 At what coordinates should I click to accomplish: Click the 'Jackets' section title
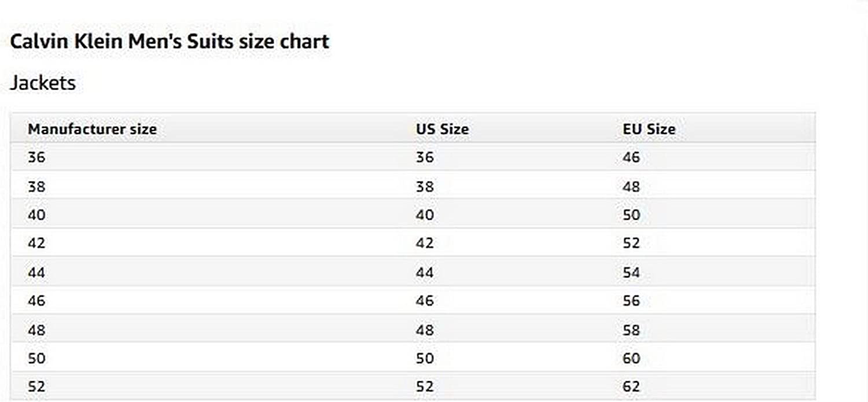click(43, 83)
